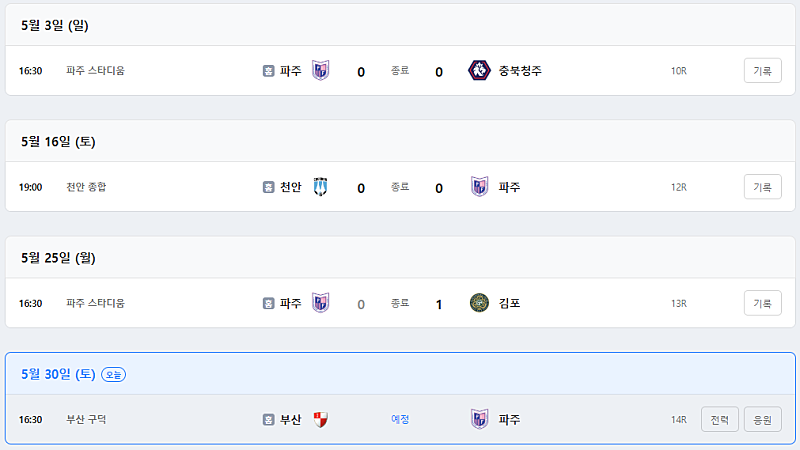
Task: Click Paju away crest in May 16 match
Action: (479, 187)
